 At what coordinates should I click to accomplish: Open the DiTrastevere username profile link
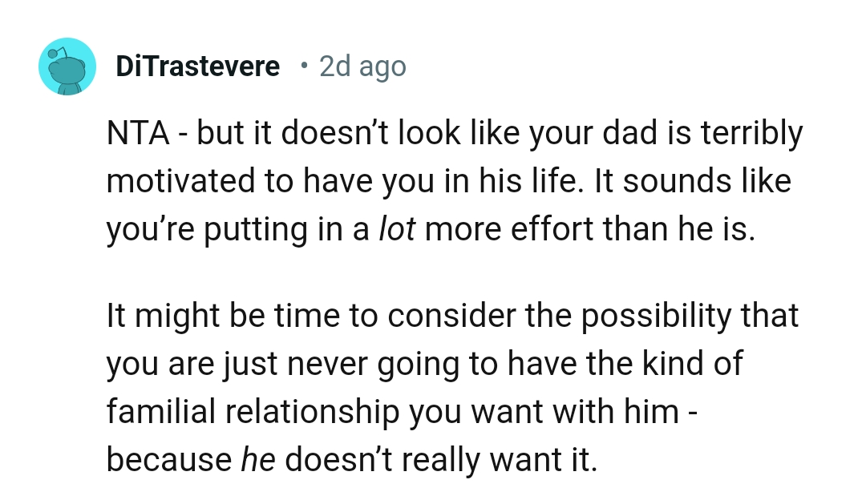coord(198,67)
